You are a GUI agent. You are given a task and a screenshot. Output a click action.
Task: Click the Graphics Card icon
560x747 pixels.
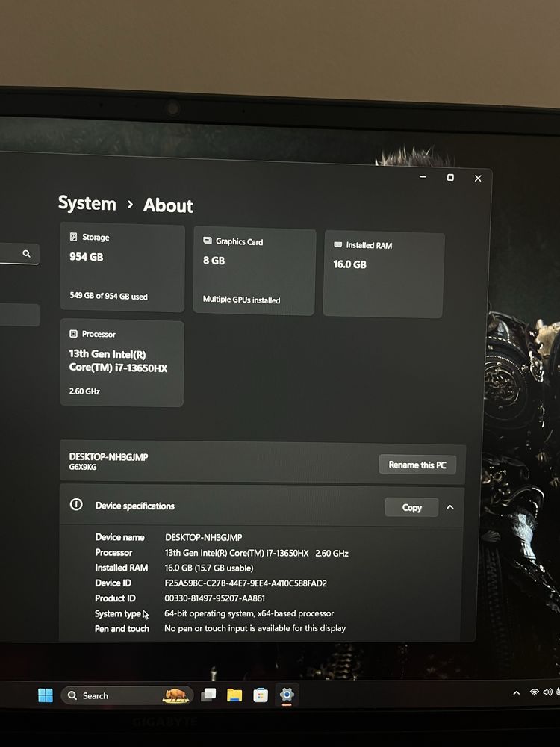pos(208,241)
